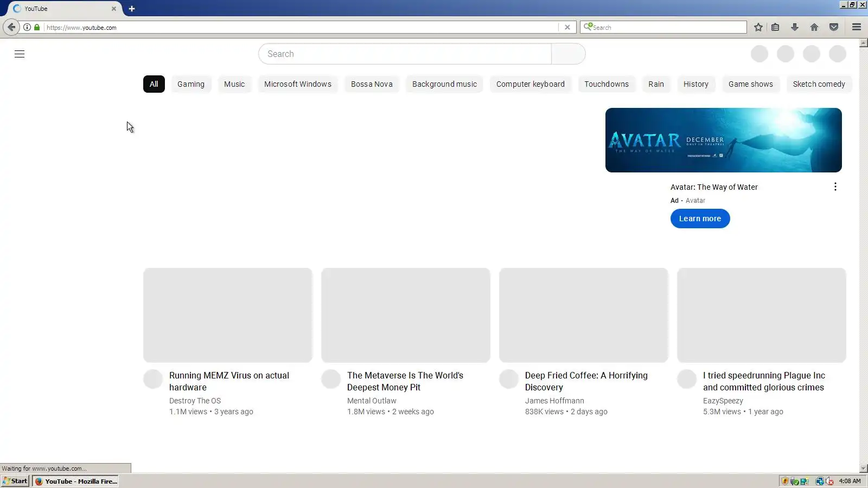The image size is (868, 488).
Task: Click the Learn more ad button
Action: [700, 219]
